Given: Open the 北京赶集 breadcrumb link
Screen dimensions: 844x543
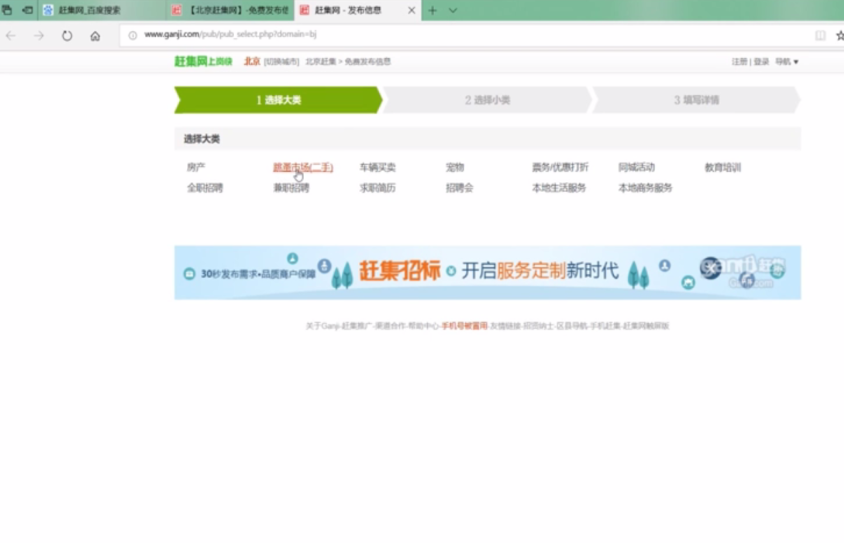Looking at the screenshot, I should click(x=320, y=62).
